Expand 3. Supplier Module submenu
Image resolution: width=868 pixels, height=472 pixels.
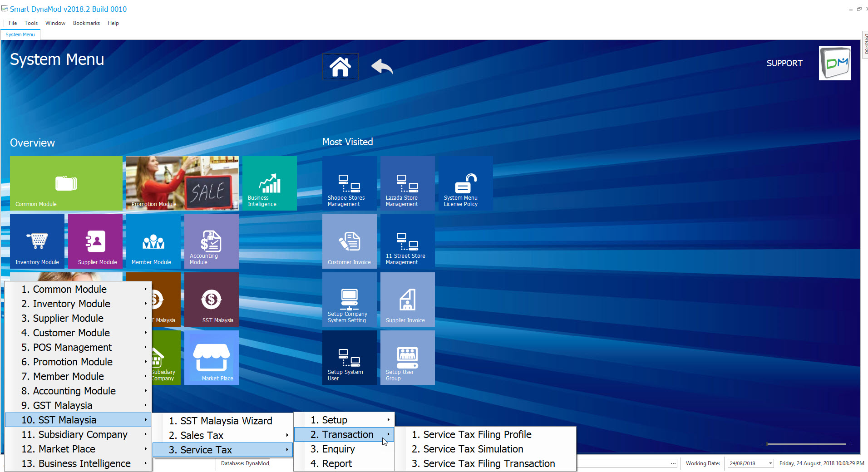[x=78, y=318]
